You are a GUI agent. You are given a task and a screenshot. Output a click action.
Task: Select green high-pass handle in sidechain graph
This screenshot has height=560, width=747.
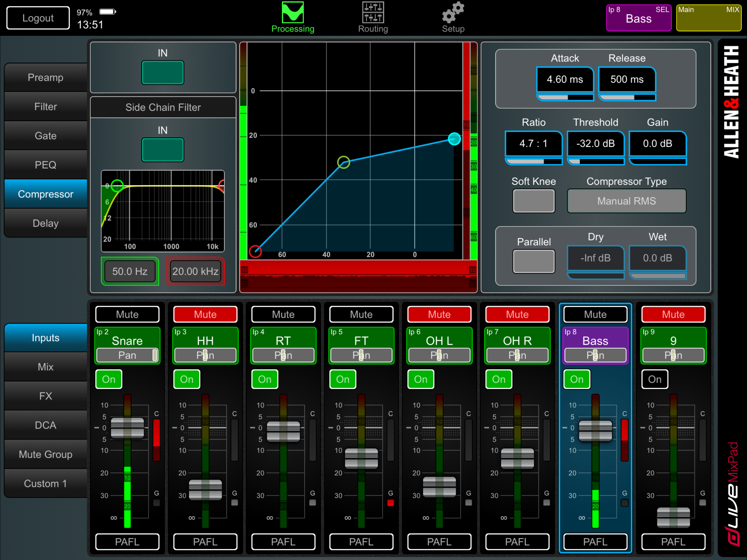[x=117, y=185]
